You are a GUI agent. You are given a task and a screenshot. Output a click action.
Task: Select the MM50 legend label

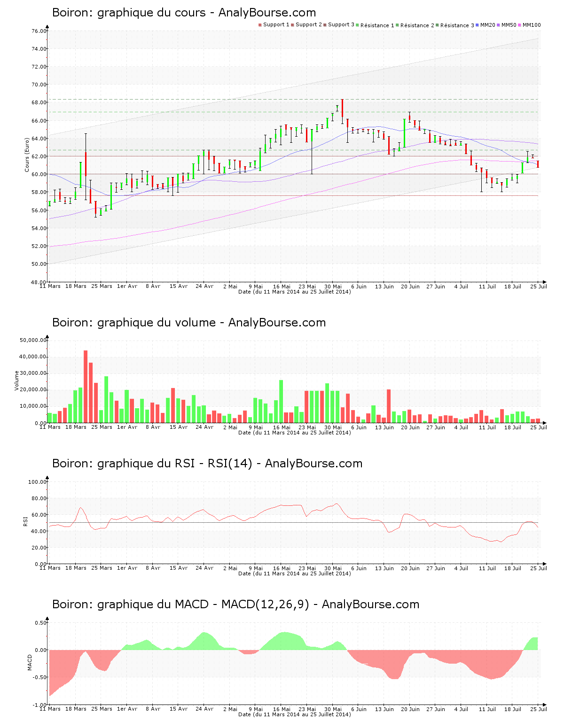click(509, 25)
